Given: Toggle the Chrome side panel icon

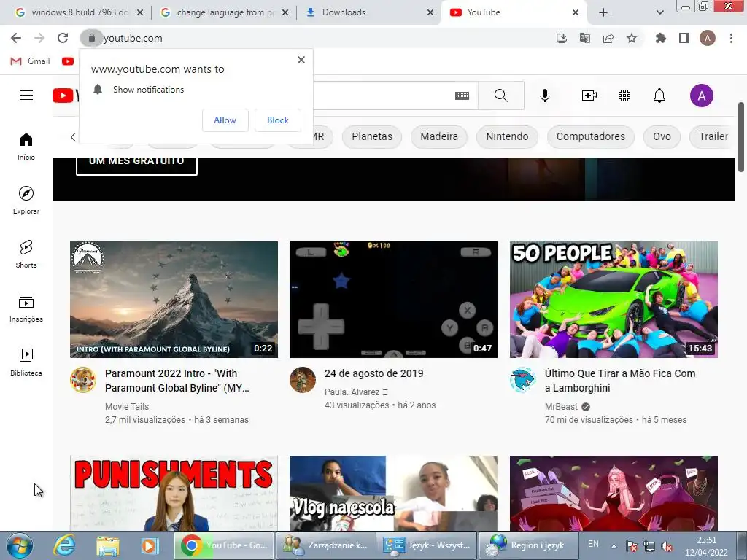Looking at the screenshot, I should pyautogui.click(x=684, y=38).
